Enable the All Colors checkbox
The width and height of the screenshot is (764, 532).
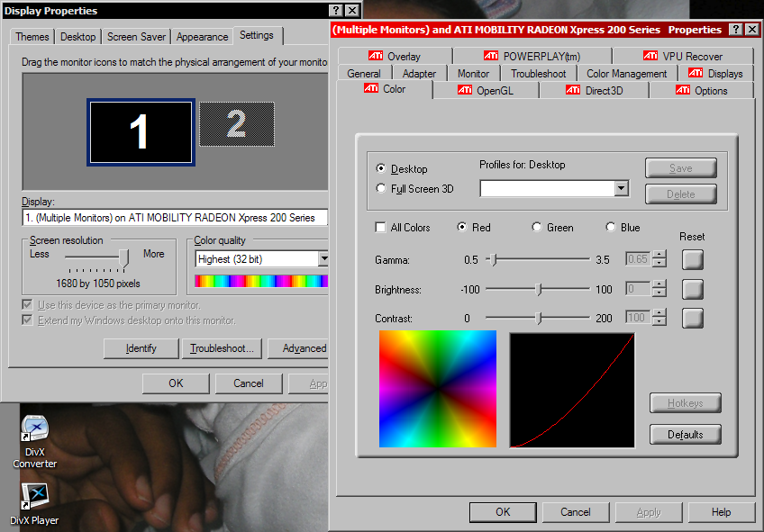coord(381,228)
